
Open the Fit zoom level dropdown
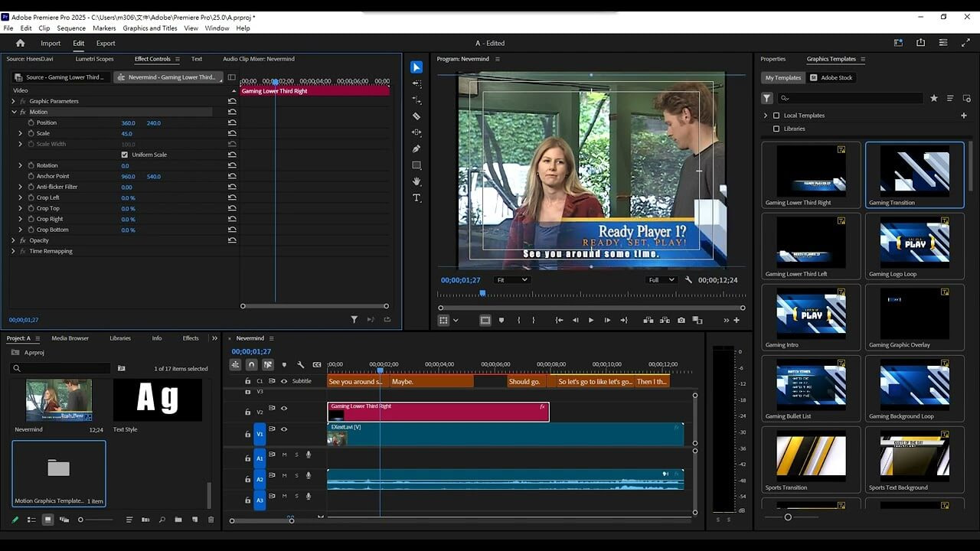point(511,280)
